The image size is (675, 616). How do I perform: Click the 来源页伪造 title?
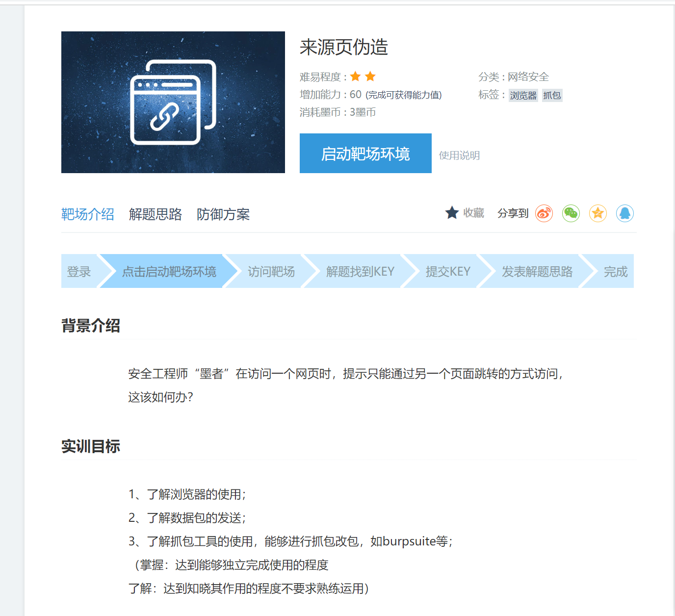click(x=344, y=47)
